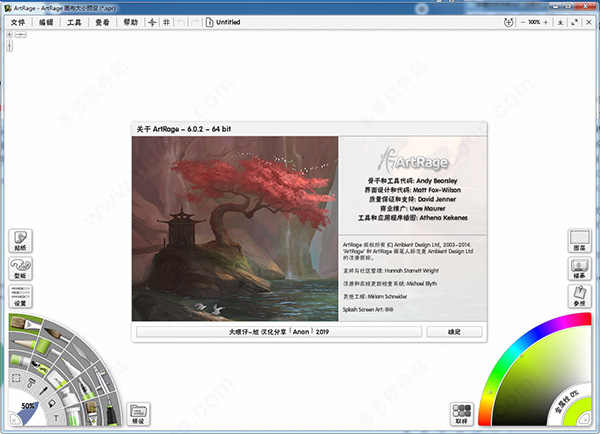Click the 汉化分享 Anon 2019 credits button
This screenshot has height=434, width=600.
279,332
